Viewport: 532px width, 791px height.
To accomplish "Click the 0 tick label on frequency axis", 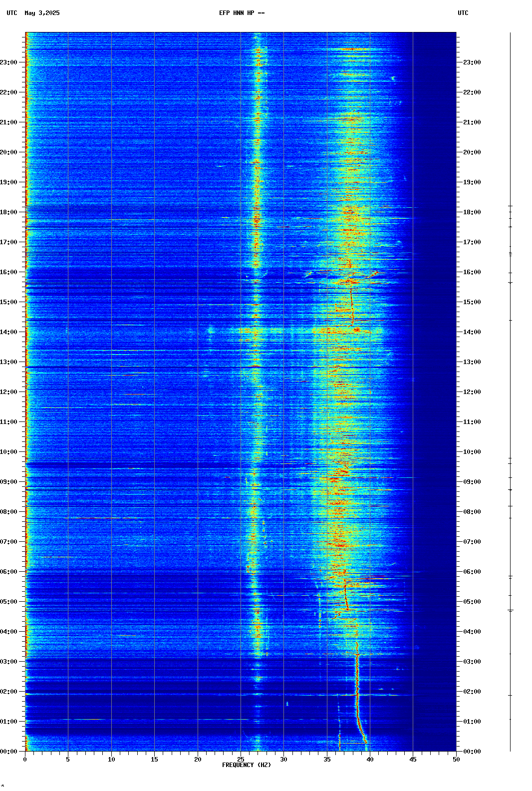I will [x=25, y=760].
